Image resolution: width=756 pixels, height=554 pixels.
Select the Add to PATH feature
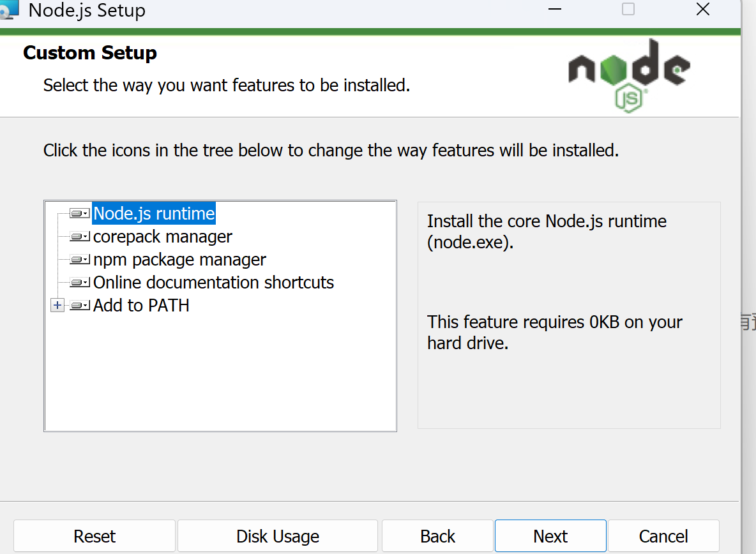(x=141, y=306)
